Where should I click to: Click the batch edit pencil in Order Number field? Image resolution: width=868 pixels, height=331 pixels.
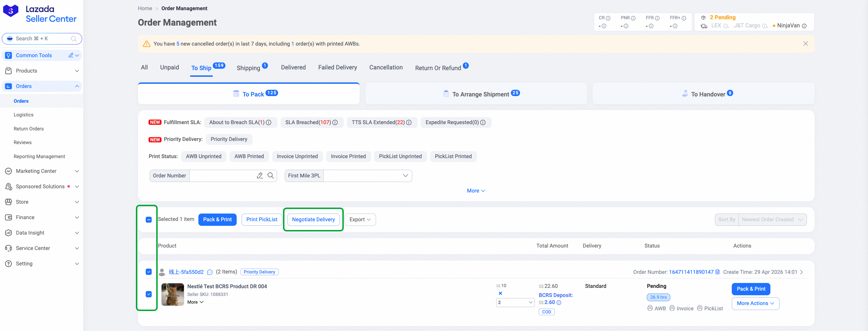coord(260,176)
